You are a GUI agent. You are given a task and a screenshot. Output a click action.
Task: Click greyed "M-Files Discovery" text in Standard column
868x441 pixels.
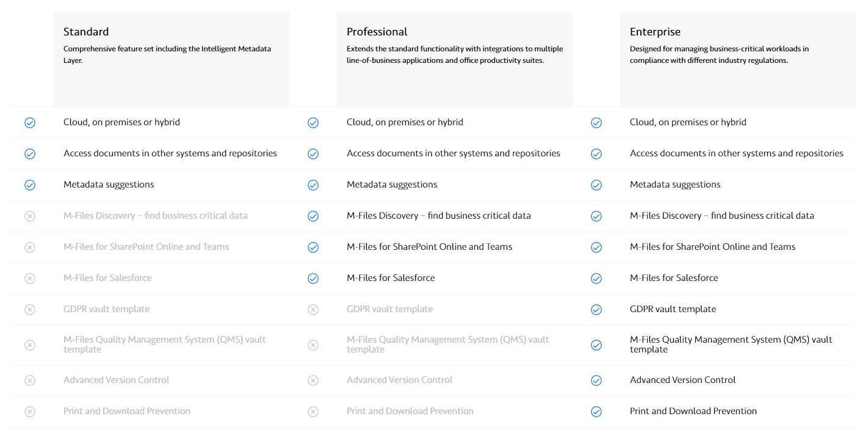(x=156, y=216)
